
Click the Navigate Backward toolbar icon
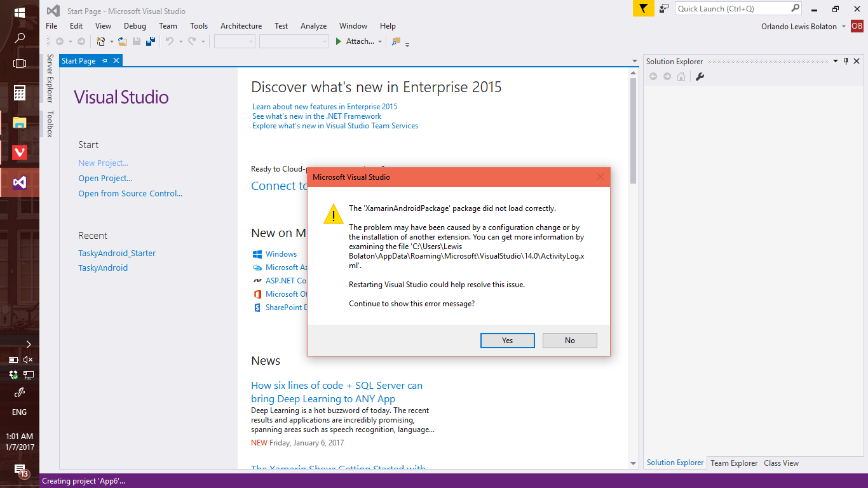[60, 41]
